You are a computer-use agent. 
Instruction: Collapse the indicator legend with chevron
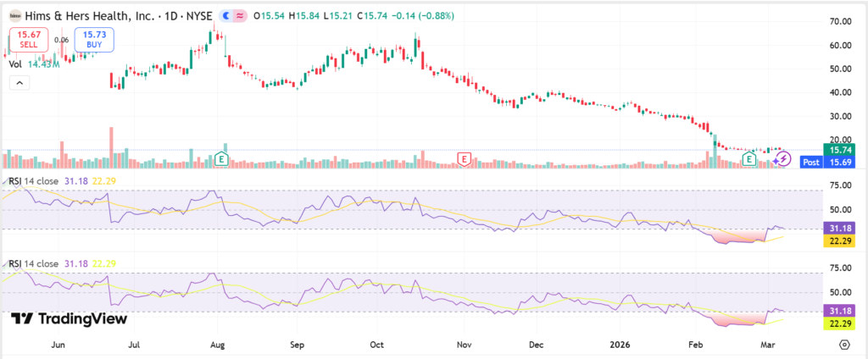coord(19,83)
